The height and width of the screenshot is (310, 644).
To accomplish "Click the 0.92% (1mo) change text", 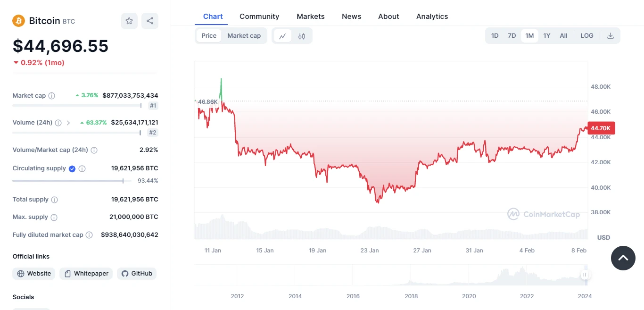I will pos(42,63).
